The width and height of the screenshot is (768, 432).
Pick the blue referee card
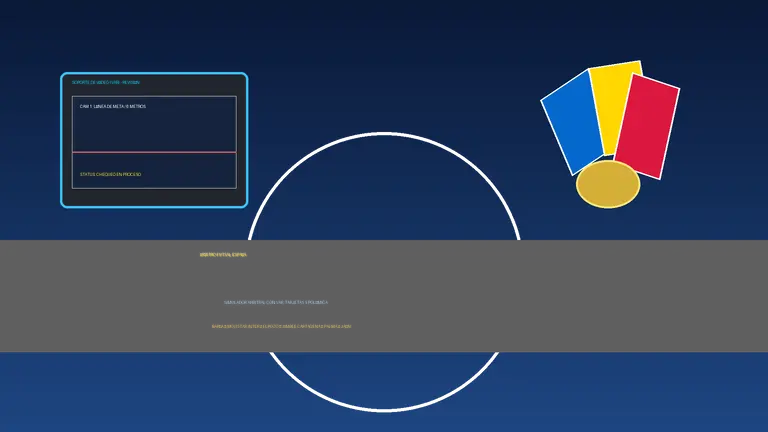tap(571, 122)
